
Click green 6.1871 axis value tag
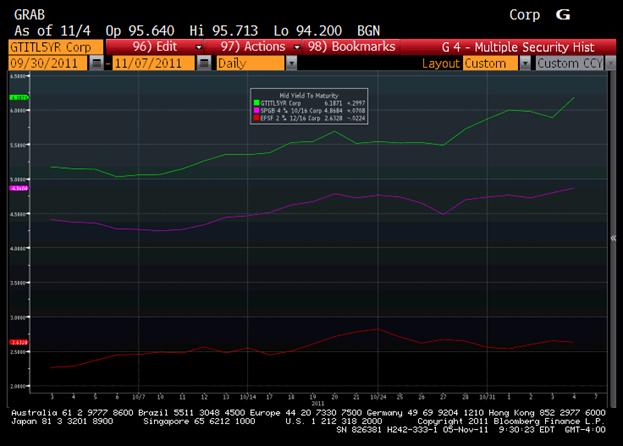[19, 97]
